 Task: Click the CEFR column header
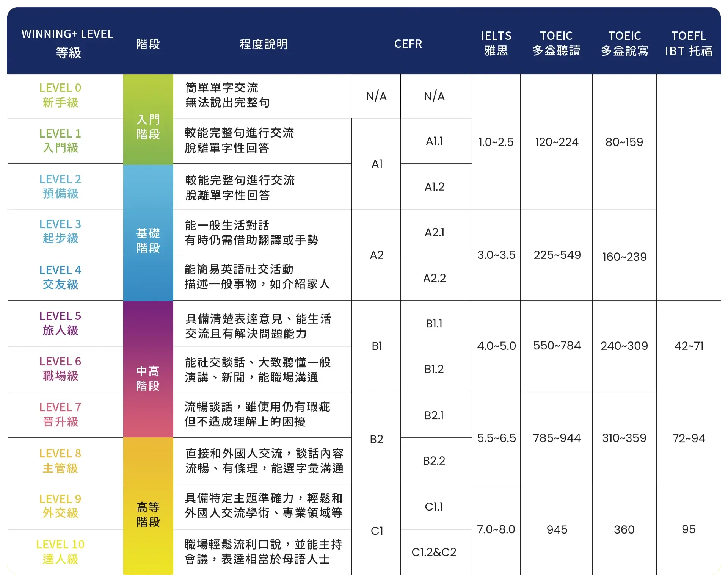[409, 44]
